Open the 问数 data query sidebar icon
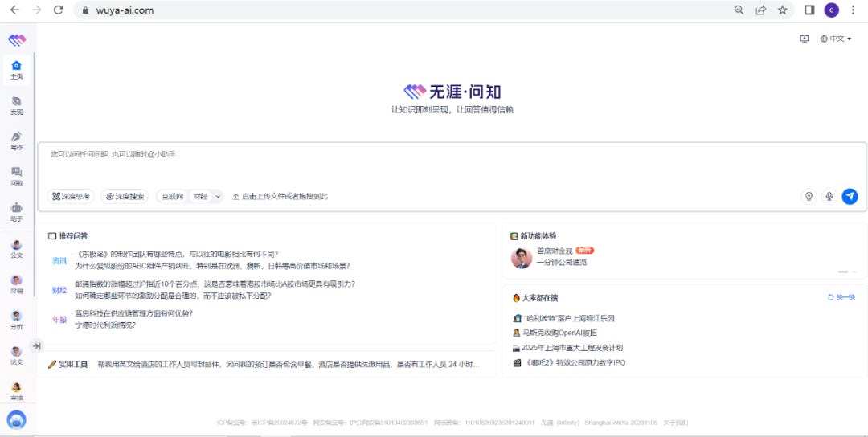Screen dimensions: 868x437 17,176
